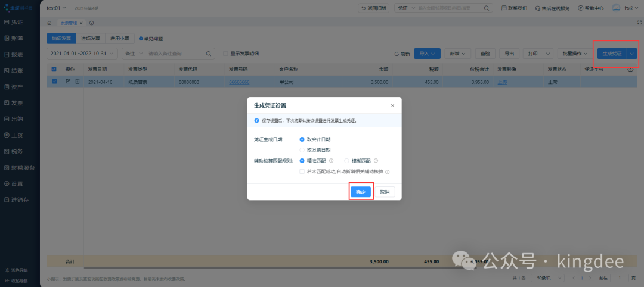The width and height of the screenshot is (644, 287).
Task: Check the 若未匹配成功,自动新增相关辅助核算 checkbox
Action: click(302, 171)
